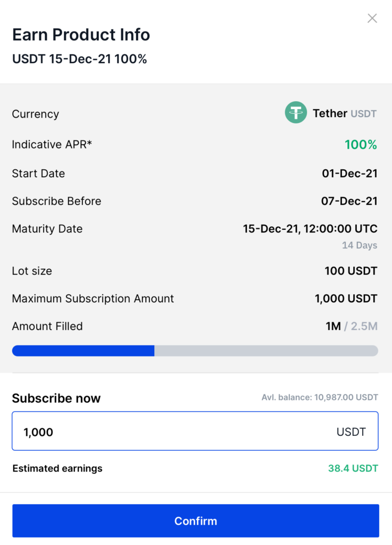
Task: Click the 14 Days duration text
Action: click(360, 245)
